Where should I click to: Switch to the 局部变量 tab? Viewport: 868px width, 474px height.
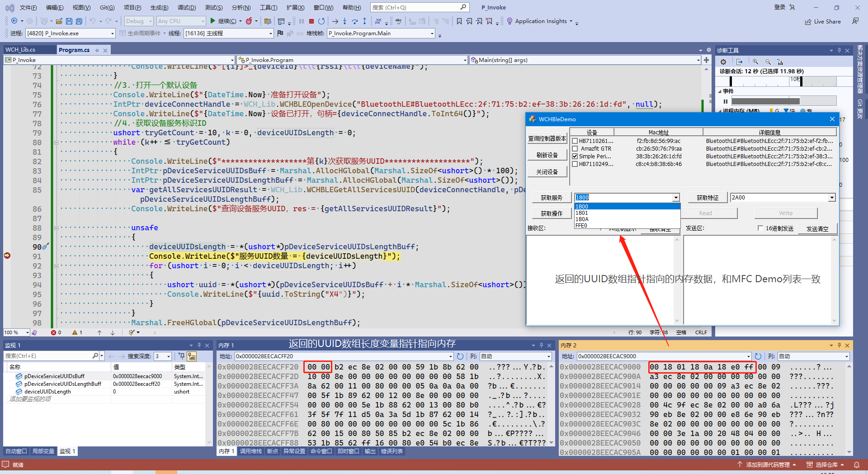43,451
